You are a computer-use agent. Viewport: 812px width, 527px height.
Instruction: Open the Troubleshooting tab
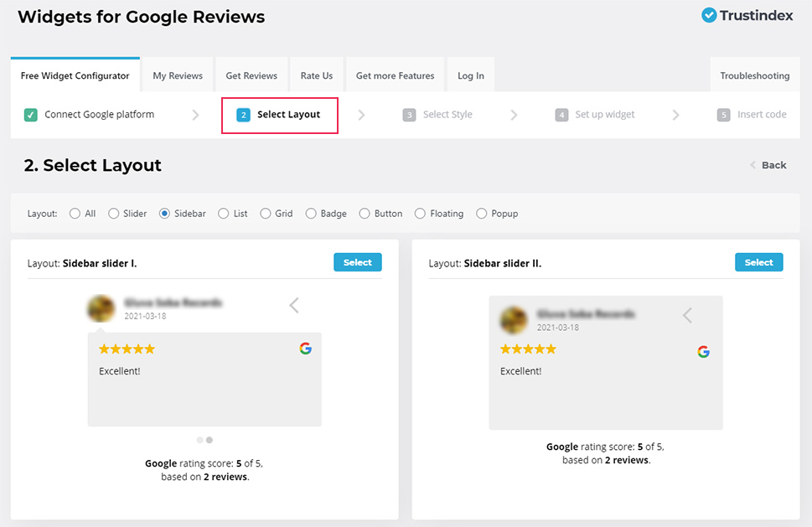(x=755, y=75)
